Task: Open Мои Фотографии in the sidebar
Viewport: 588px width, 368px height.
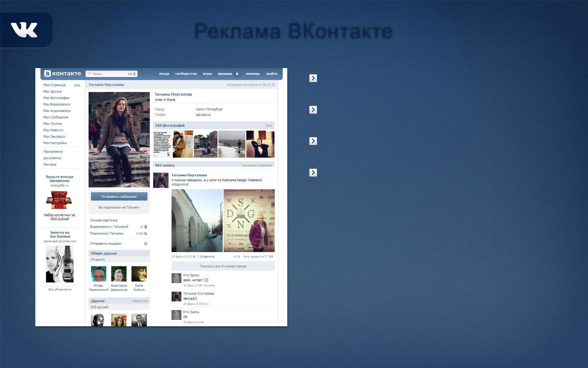Action: [56, 98]
